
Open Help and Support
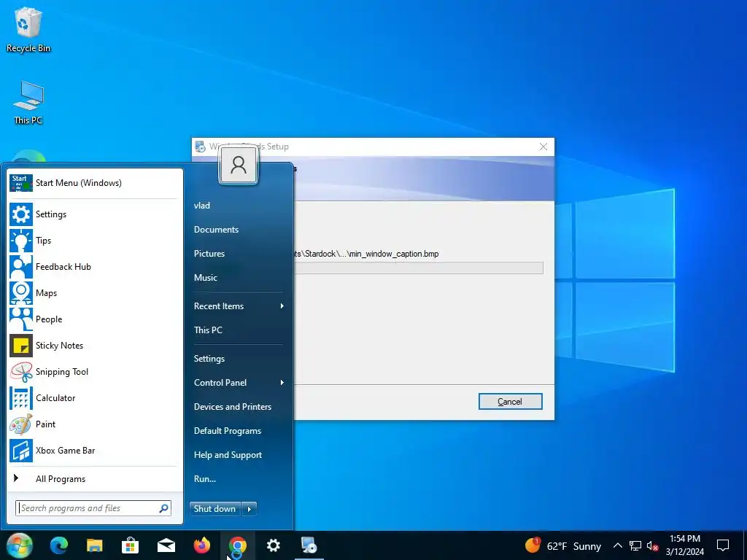[x=228, y=455]
